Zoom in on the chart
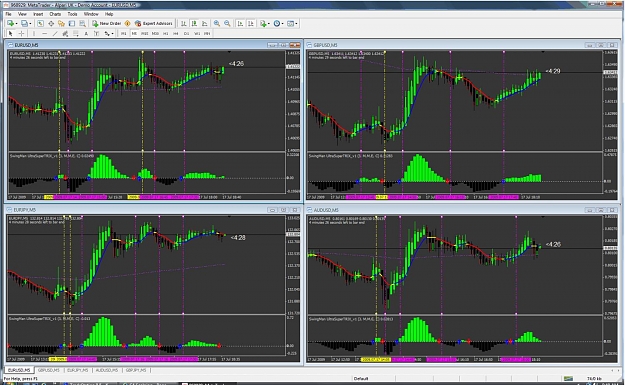This screenshot has width=625, height=385. point(216,24)
